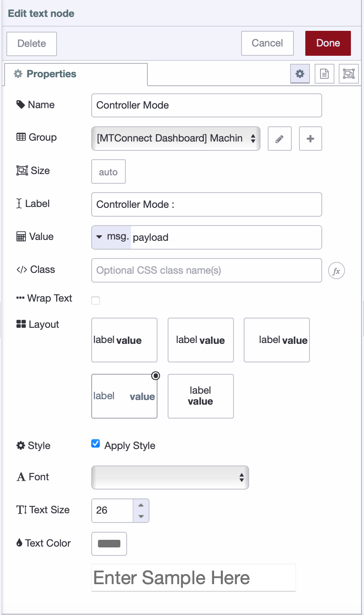Click the gear Properties icon
The height and width of the screenshot is (615, 364).
point(300,73)
